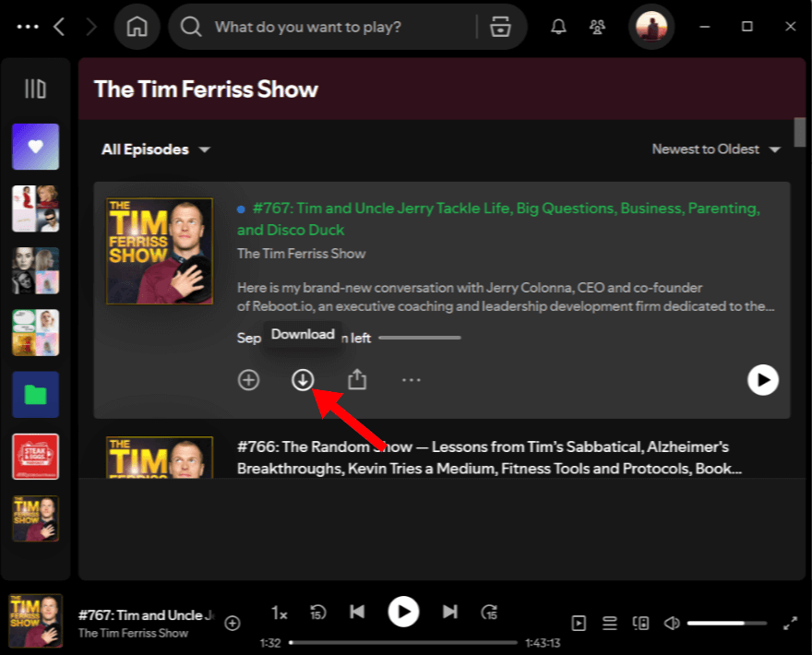Viewport: 812px width, 655px height.
Task: Open the Home page
Action: pyautogui.click(x=137, y=27)
